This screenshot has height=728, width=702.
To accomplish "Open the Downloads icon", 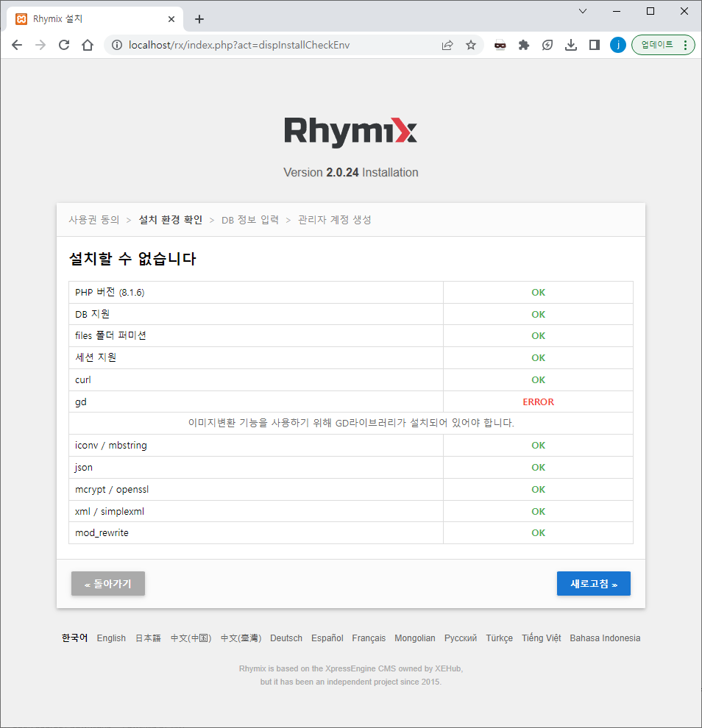I will [x=571, y=45].
